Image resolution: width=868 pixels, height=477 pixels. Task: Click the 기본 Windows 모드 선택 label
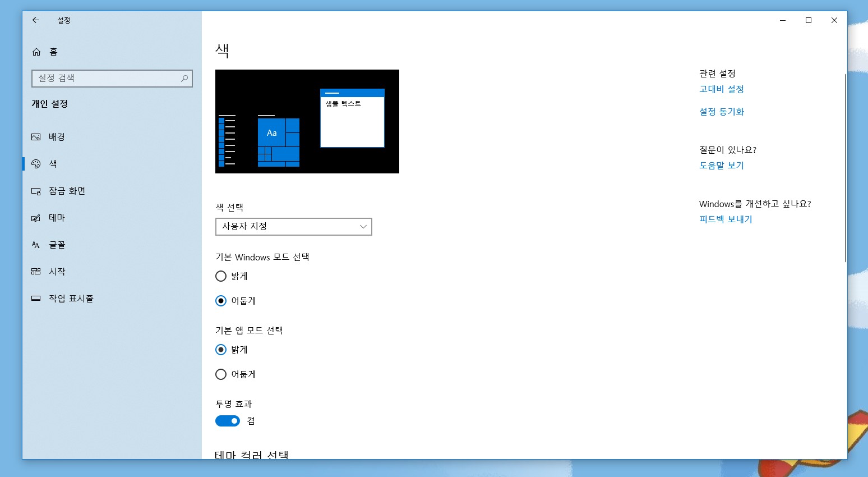[262, 257]
